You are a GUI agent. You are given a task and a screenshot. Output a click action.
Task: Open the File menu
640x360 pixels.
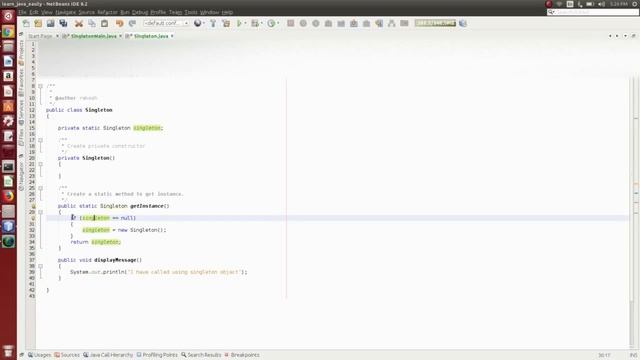point(22,12)
